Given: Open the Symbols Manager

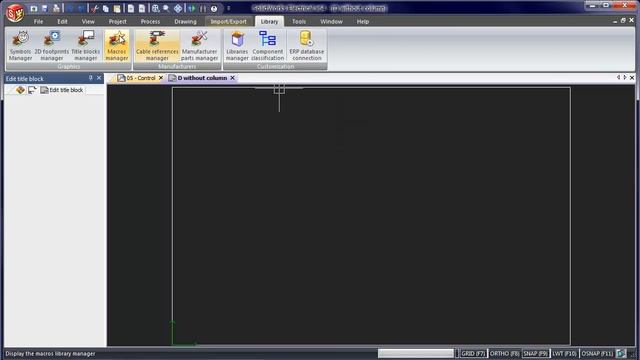Looking at the screenshot, I should click(x=20, y=46).
